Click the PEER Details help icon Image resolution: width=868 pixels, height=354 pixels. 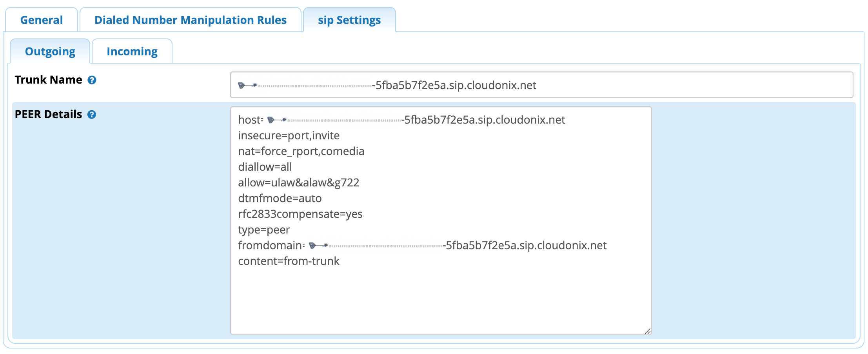(92, 115)
